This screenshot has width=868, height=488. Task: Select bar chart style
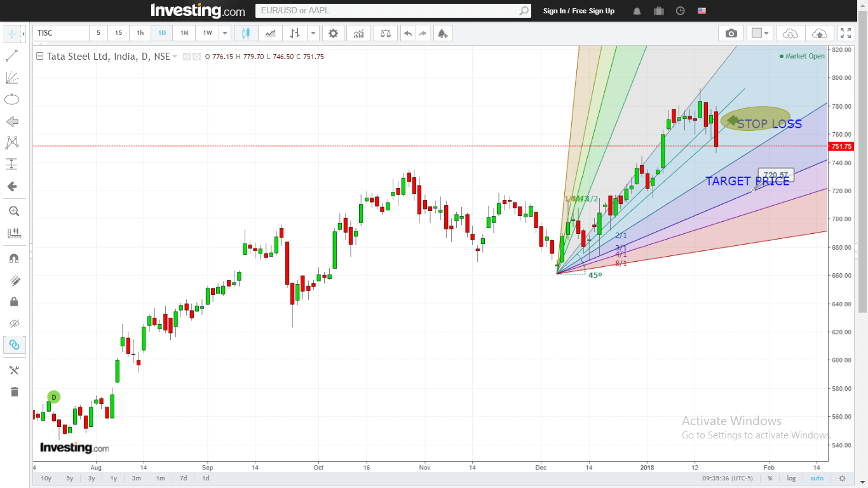point(295,33)
